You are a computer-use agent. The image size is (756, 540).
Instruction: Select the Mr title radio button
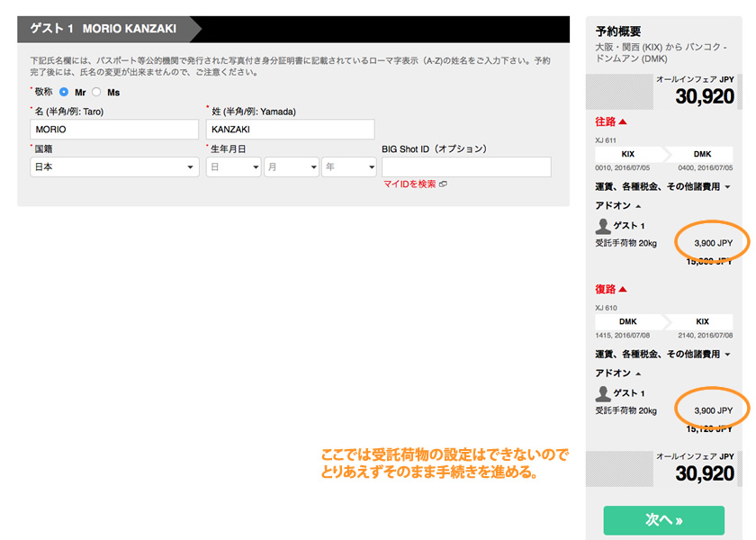[x=64, y=92]
